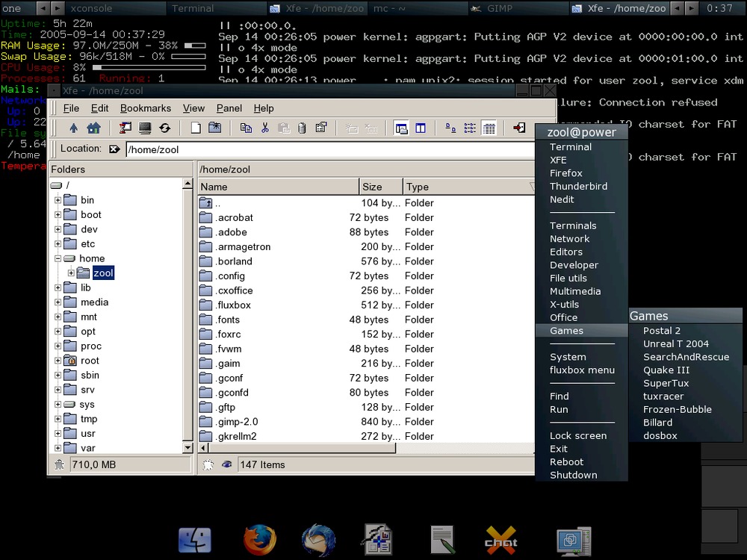The width and height of the screenshot is (747, 560).
Task: Go up to the parent directory
Action: click(73, 128)
